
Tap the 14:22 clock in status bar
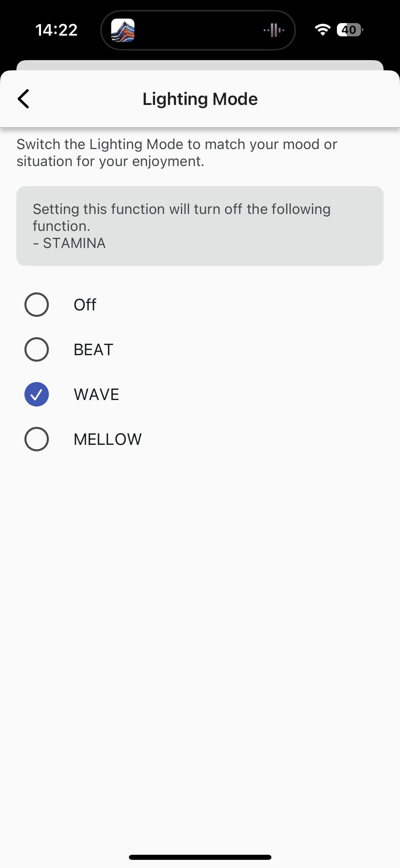56,30
